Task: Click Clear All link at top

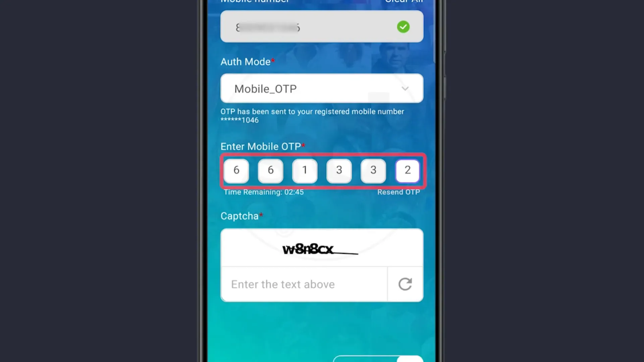Action: click(403, 2)
